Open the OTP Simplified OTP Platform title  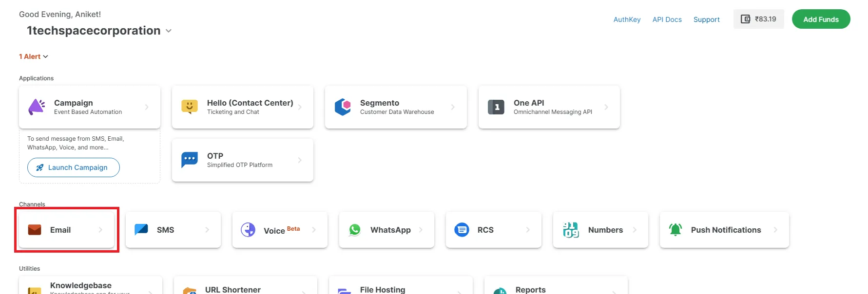(x=215, y=156)
